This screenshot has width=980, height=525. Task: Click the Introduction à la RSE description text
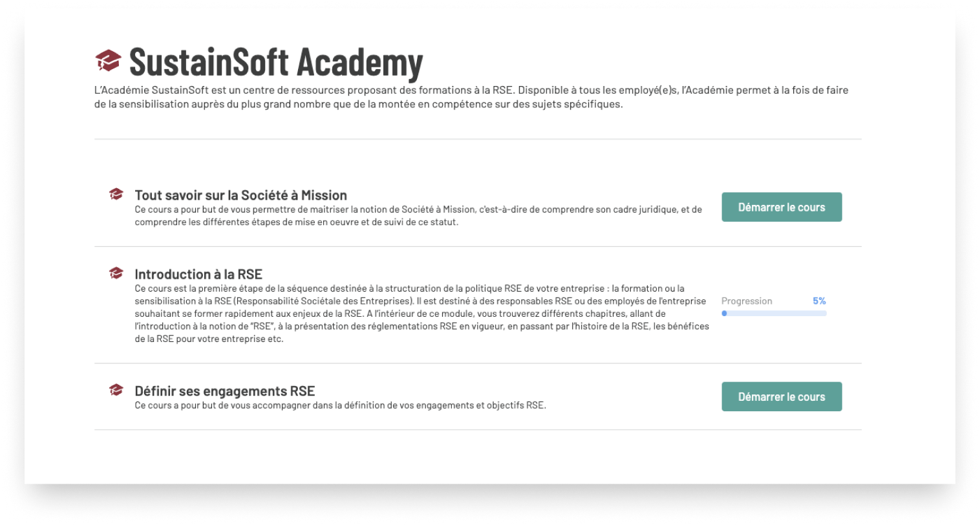point(421,314)
